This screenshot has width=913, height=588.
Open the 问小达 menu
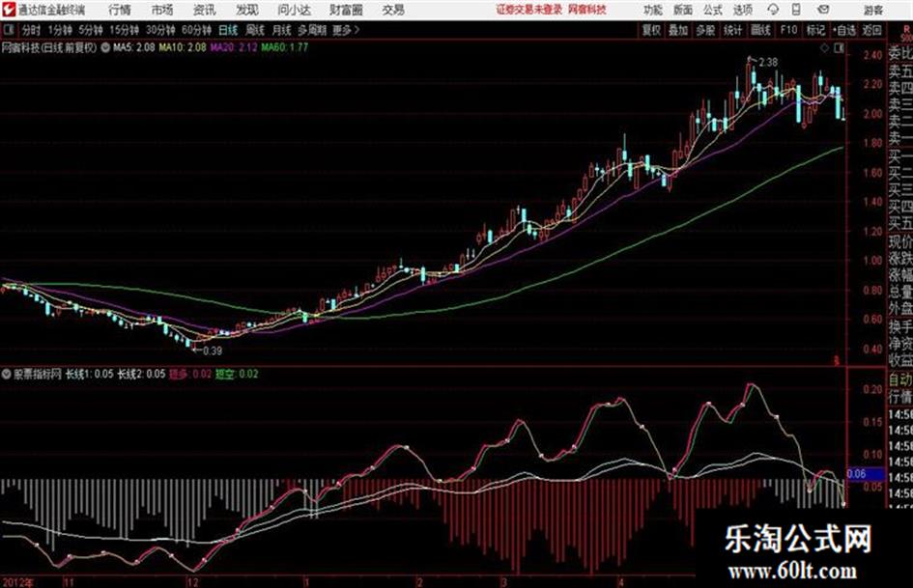(x=294, y=10)
